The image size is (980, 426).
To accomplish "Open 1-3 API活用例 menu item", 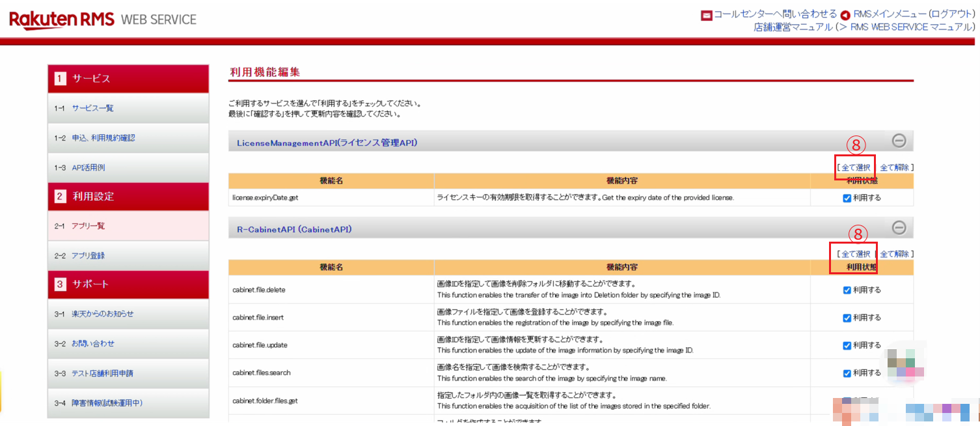I will [128, 167].
